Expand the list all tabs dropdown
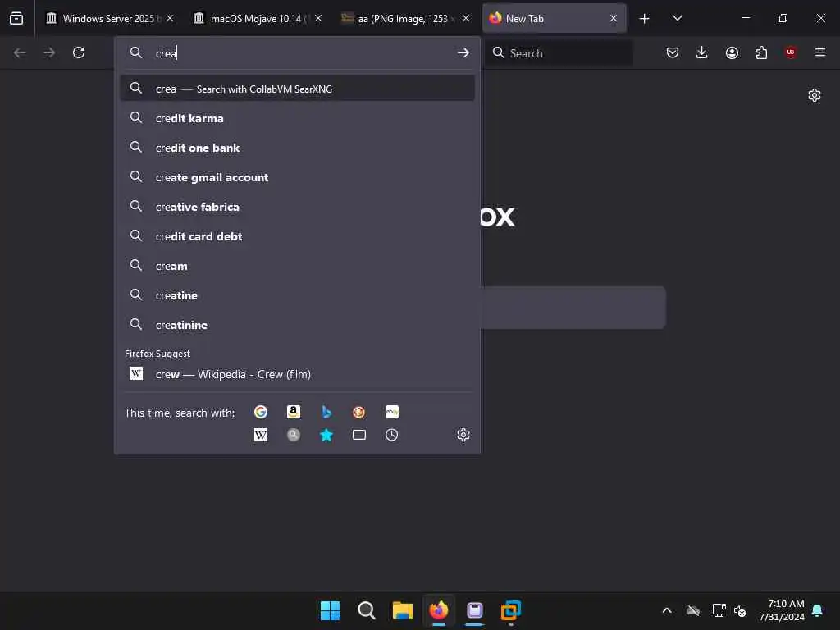This screenshot has height=630, width=840. (677, 18)
